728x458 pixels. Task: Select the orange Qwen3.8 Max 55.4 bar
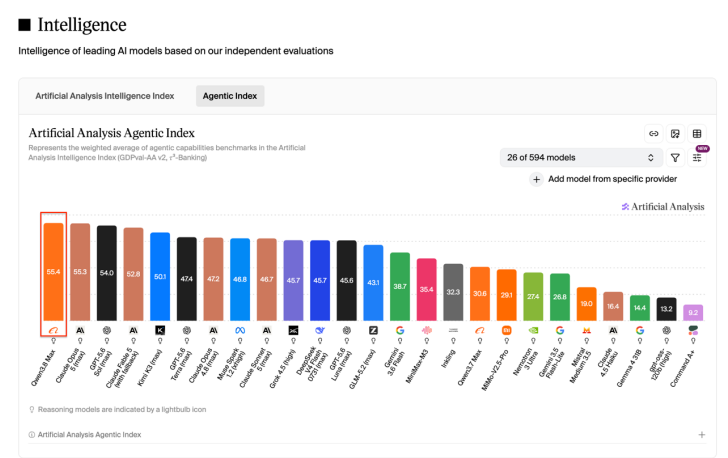53,272
